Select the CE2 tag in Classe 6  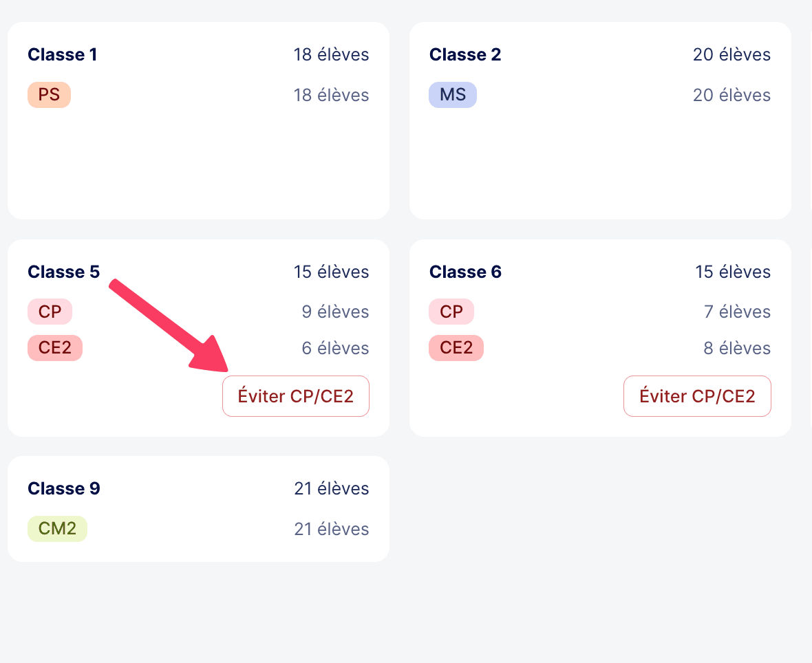coord(456,348)
